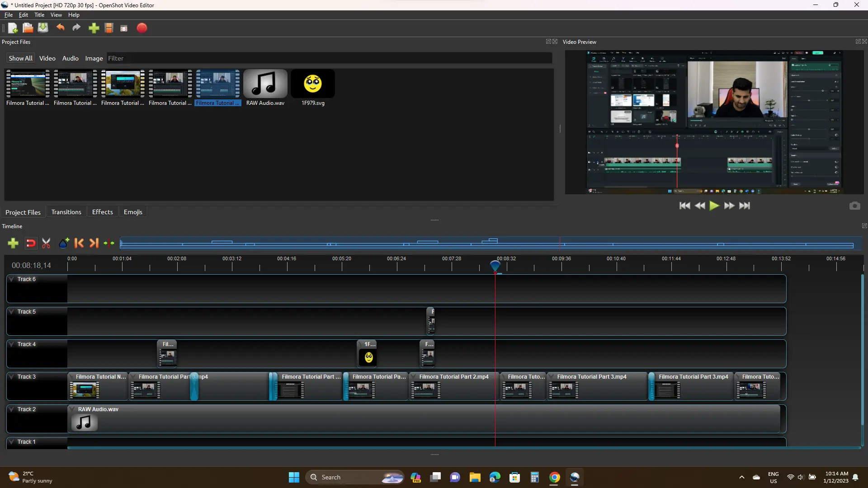The height and width of the screenshot is (488, 868).
Task: Switch to the Effects tab
Action: click(x=103, y=212)
